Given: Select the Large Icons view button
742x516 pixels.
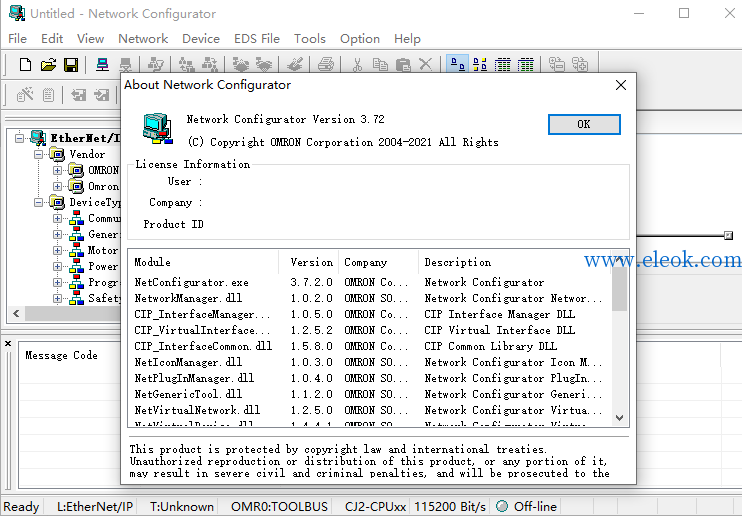Looking at the screenshot, I should pyautogui.click(x=457, y=64).
